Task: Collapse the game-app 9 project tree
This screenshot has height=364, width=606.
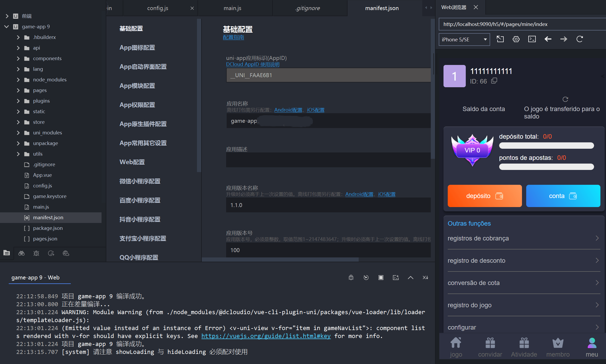Action: pyautogui.click(x=7, y=27)
